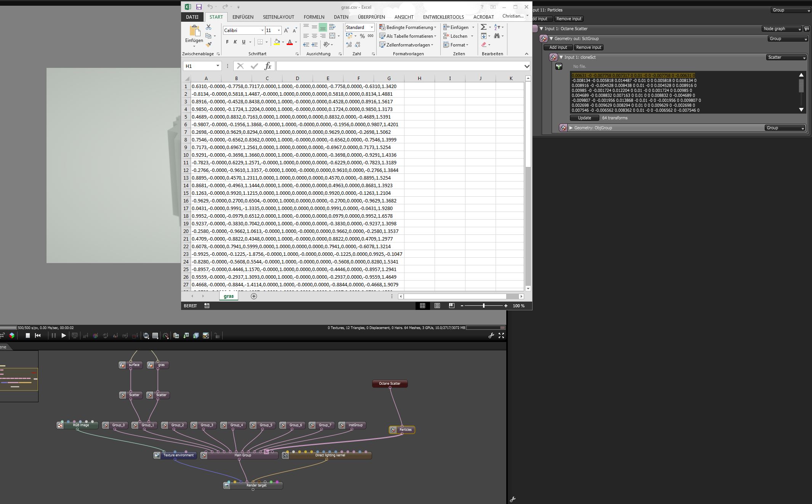Apply the yellow fill color bucket
Viewport: 812px width, 504px height.
click(x=277, y=42)
